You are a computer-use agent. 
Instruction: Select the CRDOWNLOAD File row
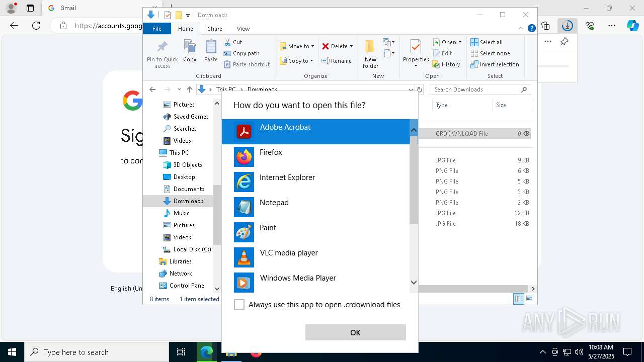[475, 134]
